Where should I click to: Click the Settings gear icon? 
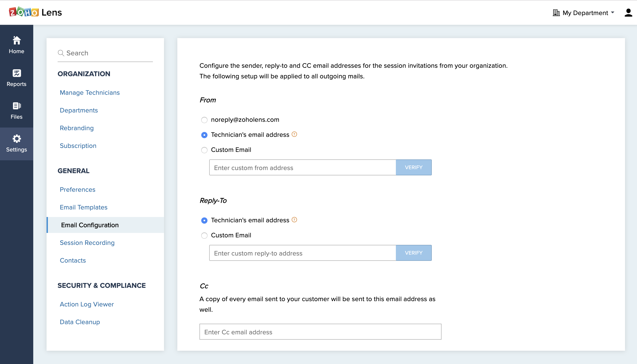click(x=17, y=139)
